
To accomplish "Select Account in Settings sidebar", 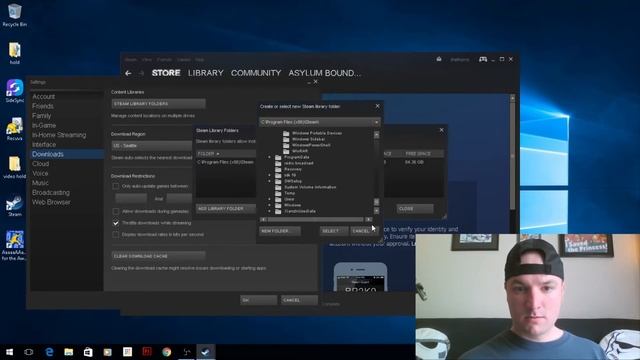I will 44,97.
